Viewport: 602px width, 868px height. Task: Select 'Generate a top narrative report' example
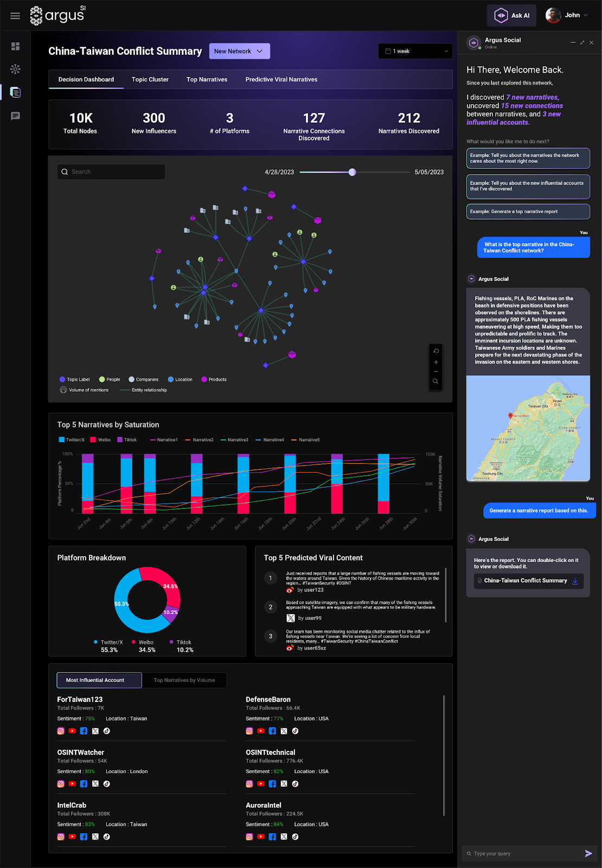[528, 212]
